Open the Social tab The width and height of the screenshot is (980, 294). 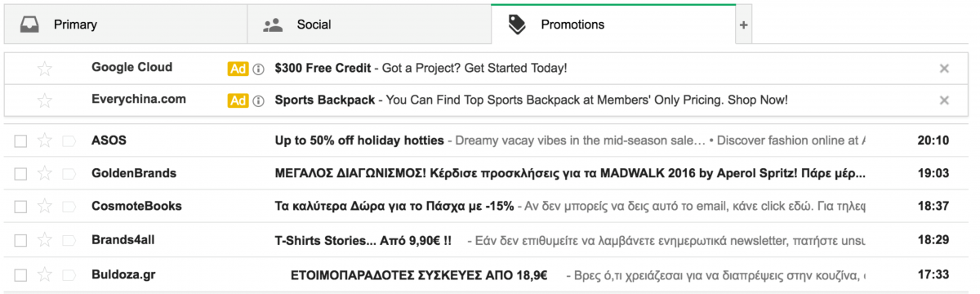click(x=369, y=24)
